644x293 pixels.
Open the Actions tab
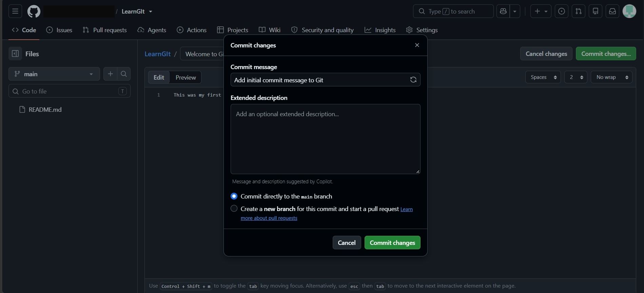click(192, 30)
